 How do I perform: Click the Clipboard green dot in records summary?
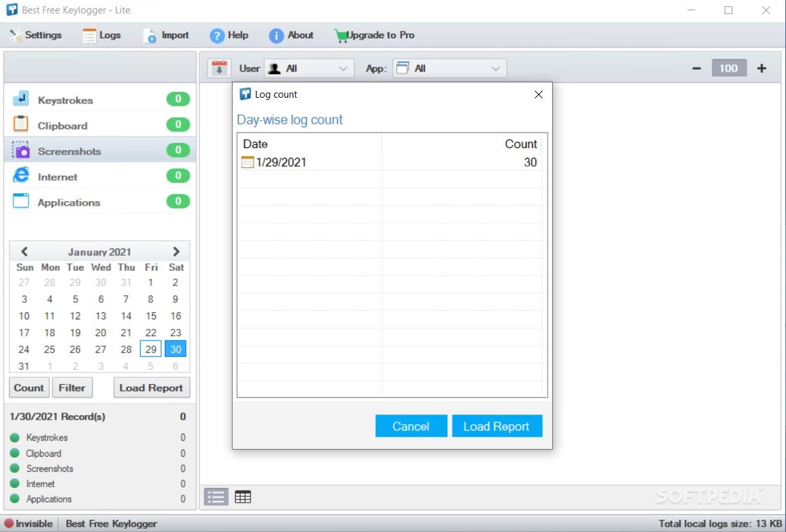point(15,453)
